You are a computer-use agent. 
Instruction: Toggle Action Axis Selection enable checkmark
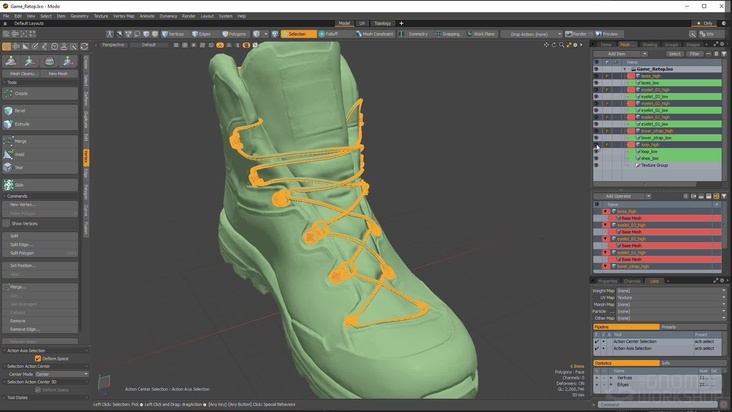(x=596, y=349)
